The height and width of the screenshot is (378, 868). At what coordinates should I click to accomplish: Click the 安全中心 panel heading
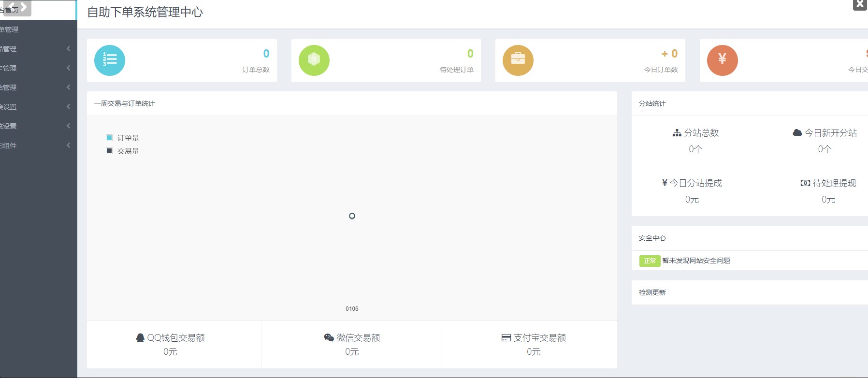(x=652, y=238)
